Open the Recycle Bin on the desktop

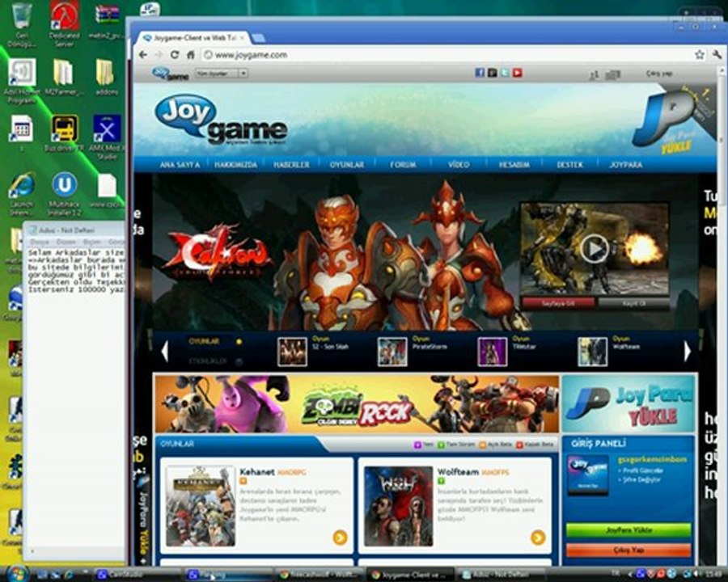coord(21,24)
